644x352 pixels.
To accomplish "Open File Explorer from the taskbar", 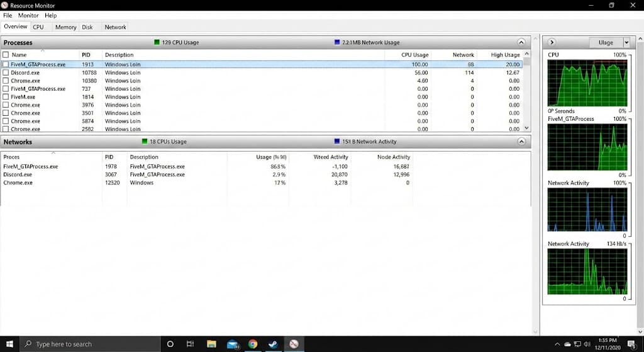I will tap(211, 344).
